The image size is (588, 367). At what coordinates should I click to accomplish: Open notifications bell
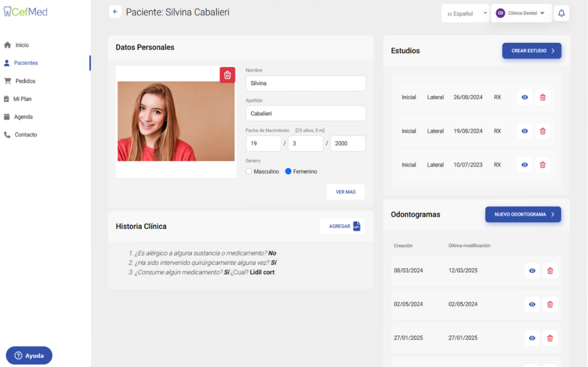click(561, 13)
